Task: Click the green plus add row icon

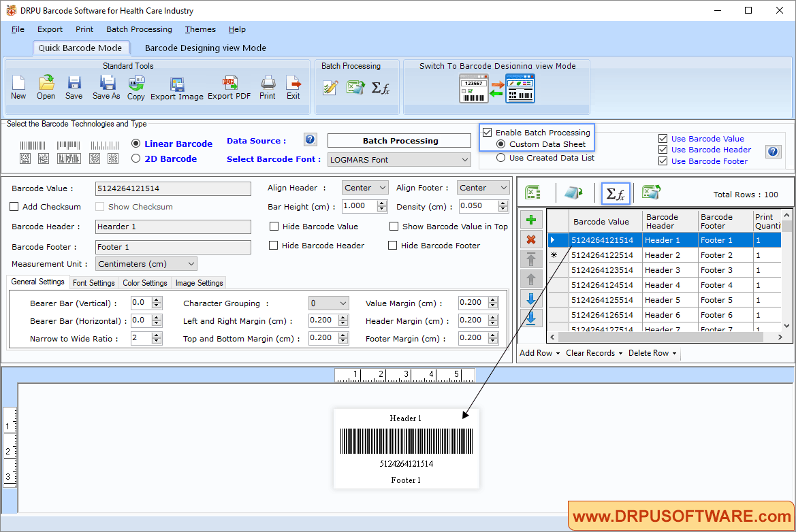Action: point(531,219)
